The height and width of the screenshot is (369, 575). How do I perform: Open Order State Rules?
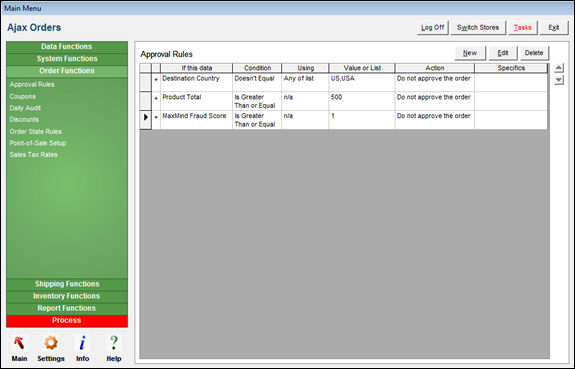pos(36,131)
